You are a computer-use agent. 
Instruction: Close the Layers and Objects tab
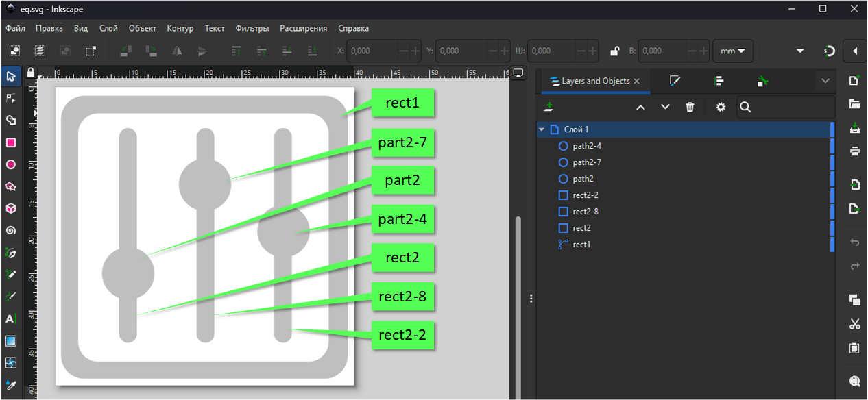pos(636,81)
